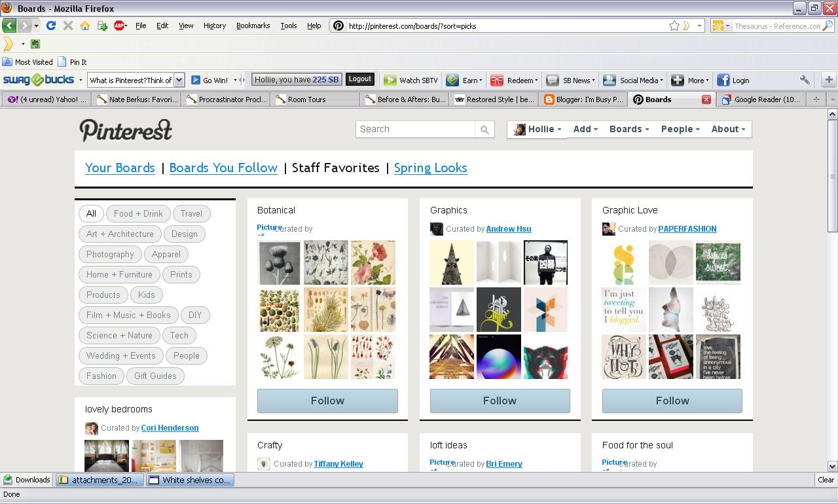Click the thistle thumbnail in Botanical board
The image size is (838, 504).
[x=279, y=262]
